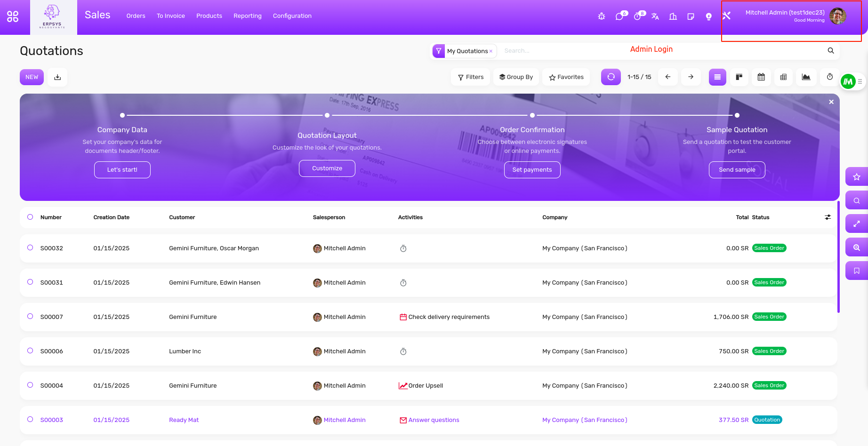Open the home apps grid icon
Viewport: 868px width, 446px height.
pyautogui.click(x=13, y=16)
